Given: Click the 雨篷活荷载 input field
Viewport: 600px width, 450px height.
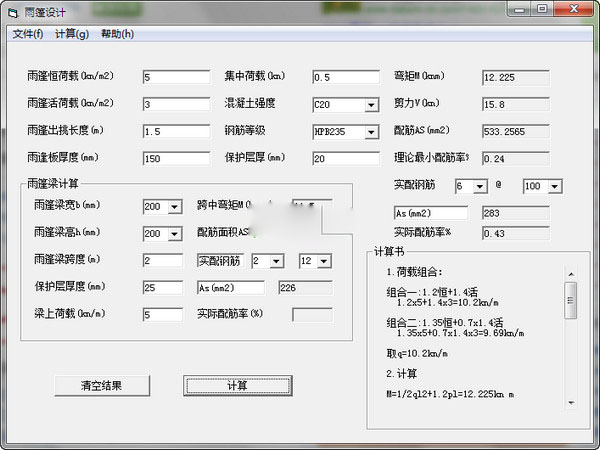Looking at the screenshot, I should [x=176, y=104].
